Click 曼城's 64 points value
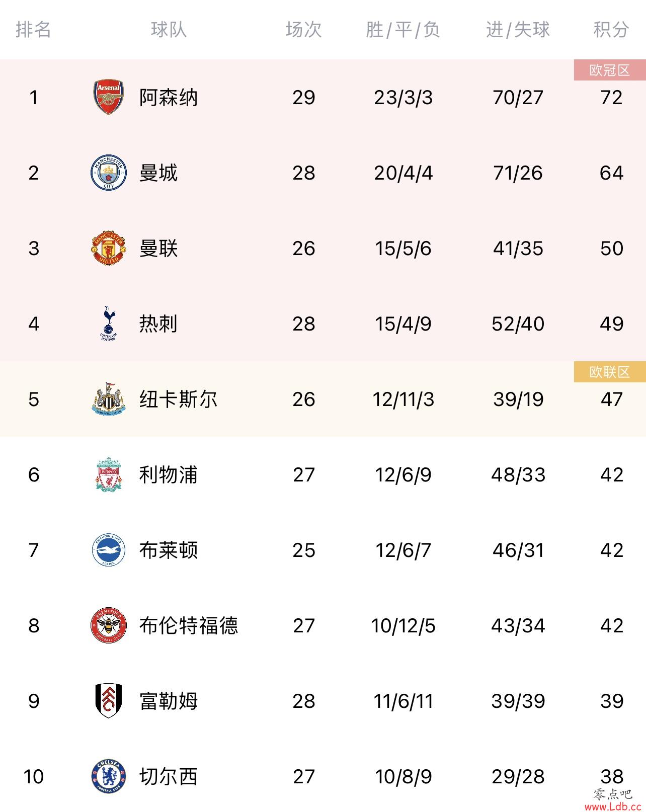The width and height of the screenshot is (646, 812). 611,173
